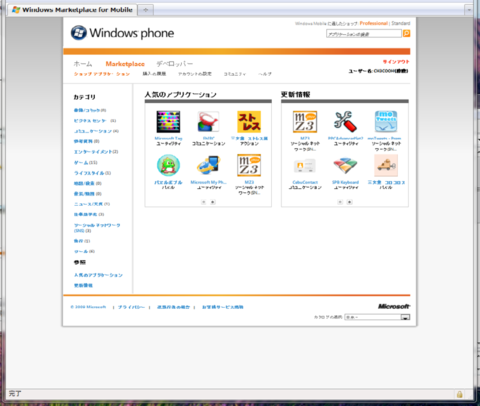Image resolution: width=480 pixels, height=406 pixels.
Task: Click the lock icon in status bar
Action: 460,394
